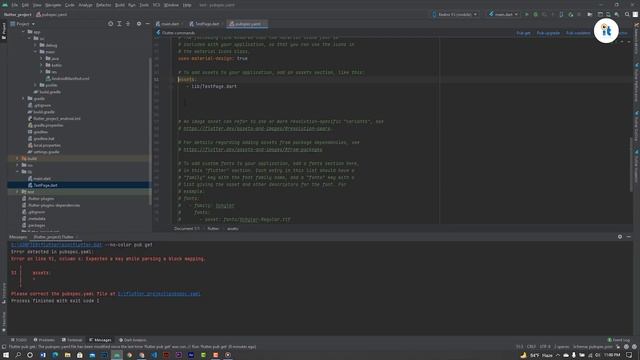Image resolution: width=640 pixels, height=360 pixels.
Task: Open pubspec.yaml path link in error message
Action: (x=159, y=294)
